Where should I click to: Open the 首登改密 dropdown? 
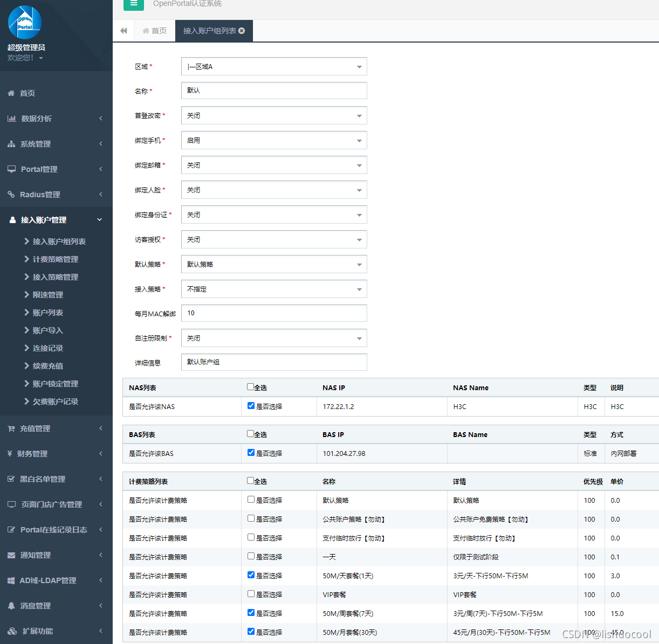(x=274, y=115)
